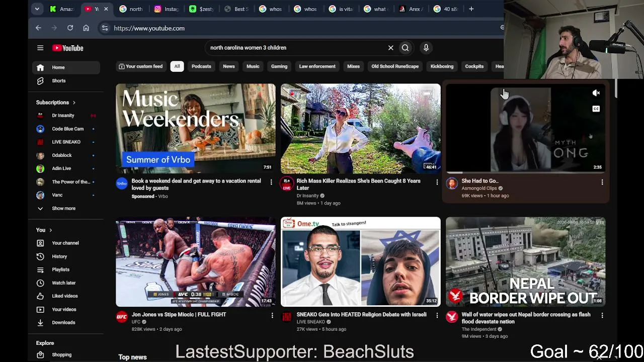Viewport: 644px width, 362px height.
Task: Open Your videos
Action: (66, 309)
